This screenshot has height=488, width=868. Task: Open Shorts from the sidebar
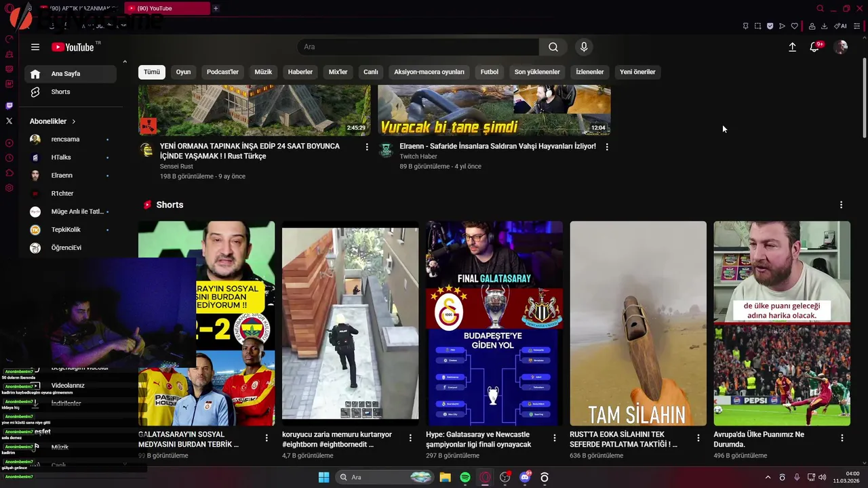tap(71, 91)
